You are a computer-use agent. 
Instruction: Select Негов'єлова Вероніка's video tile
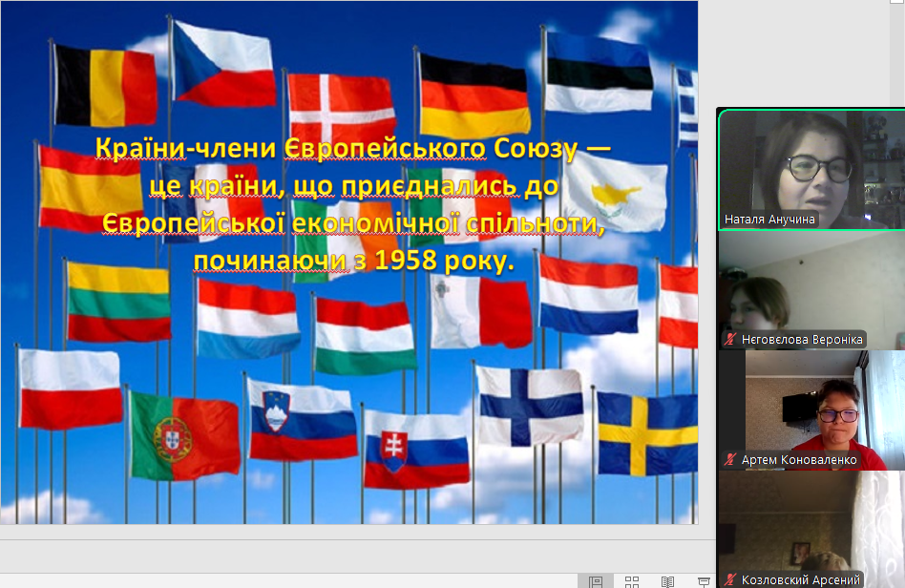point(810,284)
